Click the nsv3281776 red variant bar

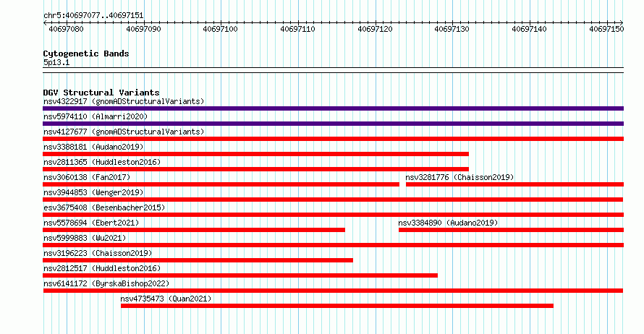515,184
